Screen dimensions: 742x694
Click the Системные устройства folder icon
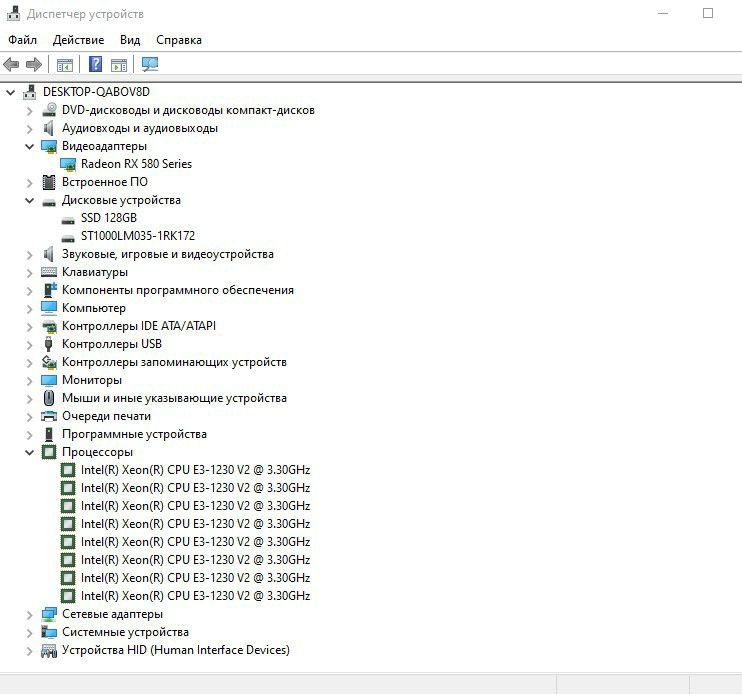pyautogui.click(x=49, y=632)
